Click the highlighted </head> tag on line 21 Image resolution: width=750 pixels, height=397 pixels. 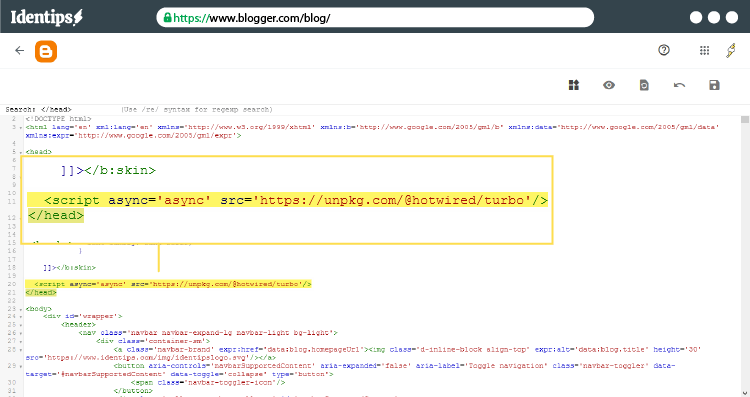coord(41,292)
